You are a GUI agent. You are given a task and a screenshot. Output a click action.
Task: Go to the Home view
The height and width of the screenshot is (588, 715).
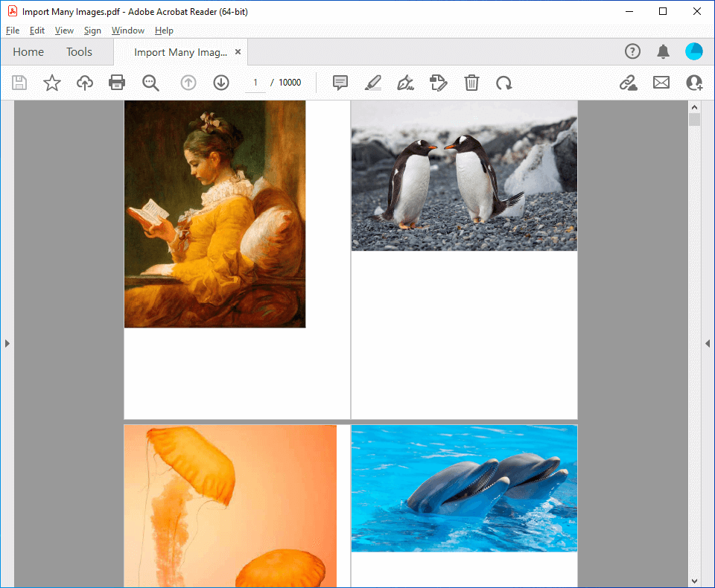click(x=28, y=52)
